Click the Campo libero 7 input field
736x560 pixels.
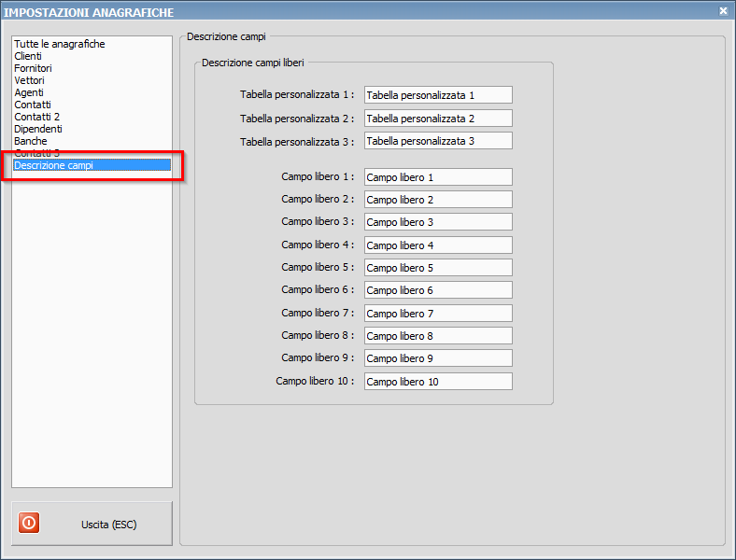[438, 313]
